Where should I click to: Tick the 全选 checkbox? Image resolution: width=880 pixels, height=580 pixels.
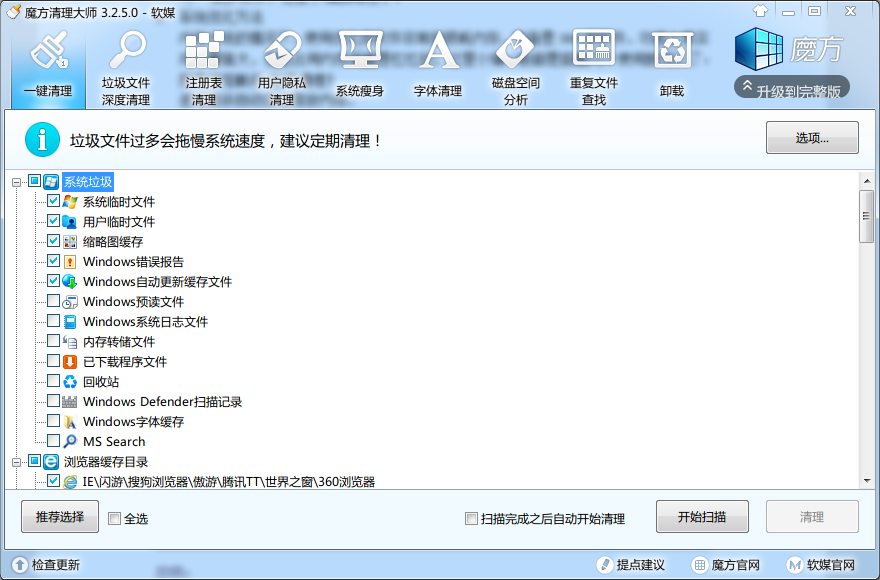pyautogui.click(x=114, y=518)
